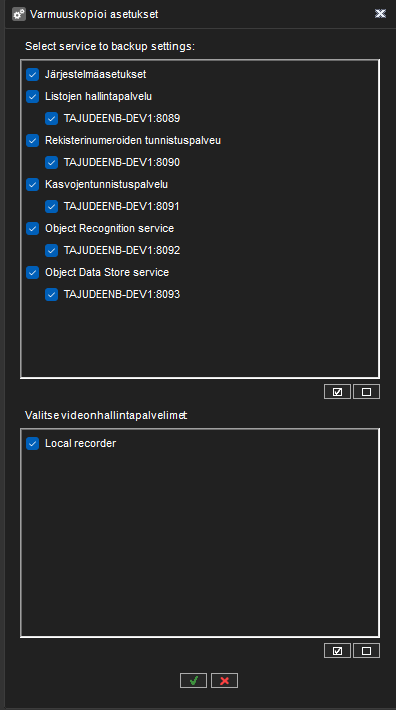396x710 pixels.
Task: Click the gear icon in title bar
Action: tap(19, 14)
